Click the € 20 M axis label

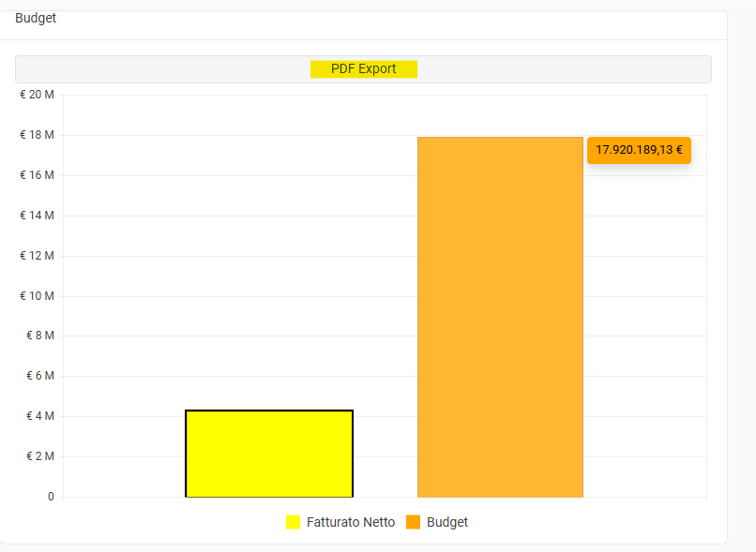pos(37,95)
